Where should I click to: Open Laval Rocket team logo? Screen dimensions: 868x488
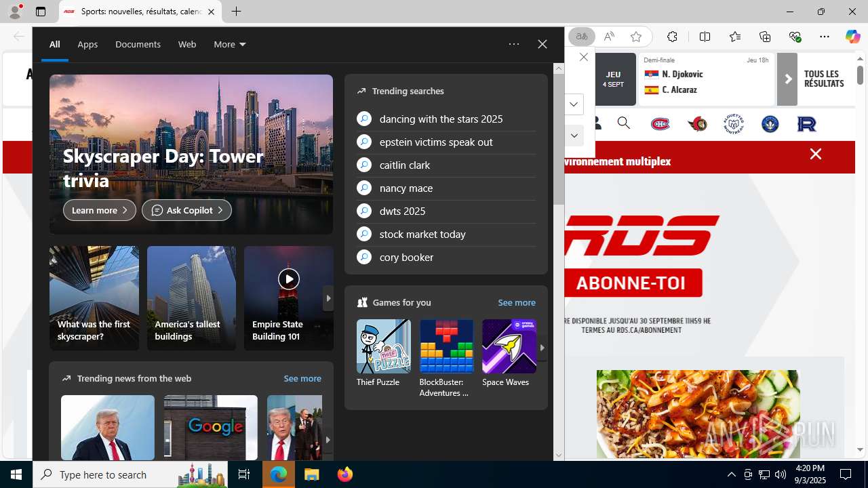807,124
